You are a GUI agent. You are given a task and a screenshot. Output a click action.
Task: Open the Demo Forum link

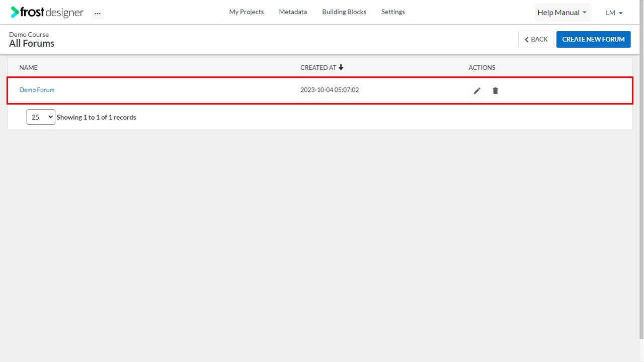point(37,90)
